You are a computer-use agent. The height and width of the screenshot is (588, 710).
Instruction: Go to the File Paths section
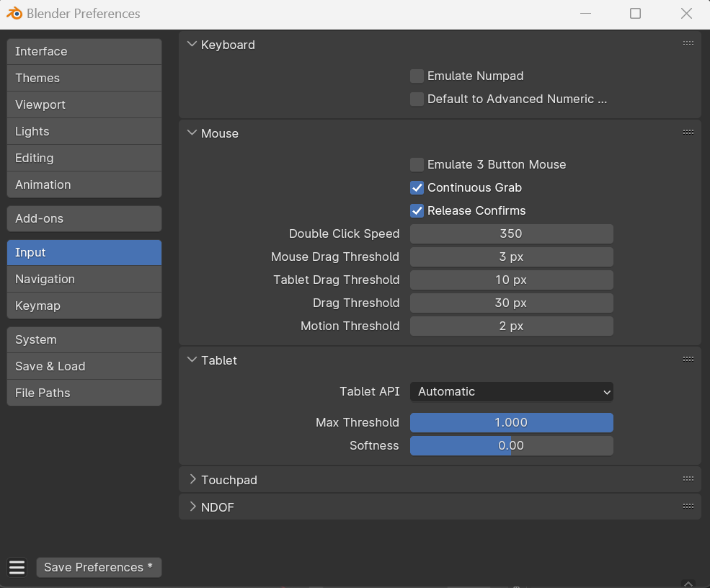tap(84, 393)
